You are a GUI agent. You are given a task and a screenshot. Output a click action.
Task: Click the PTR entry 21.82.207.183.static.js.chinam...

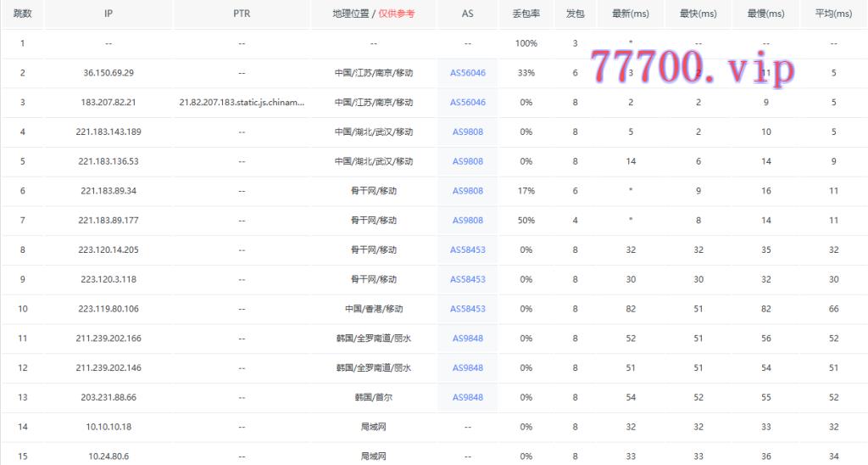[x=242, y=103]
